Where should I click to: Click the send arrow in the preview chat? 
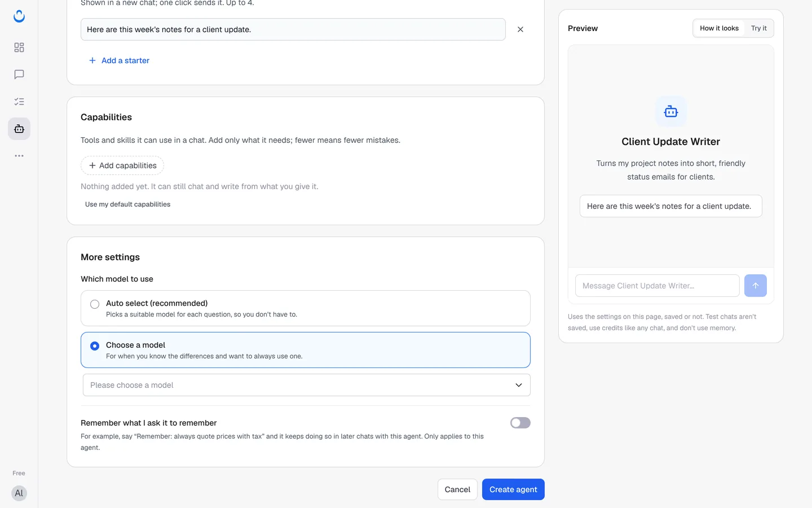click(756, 286)
